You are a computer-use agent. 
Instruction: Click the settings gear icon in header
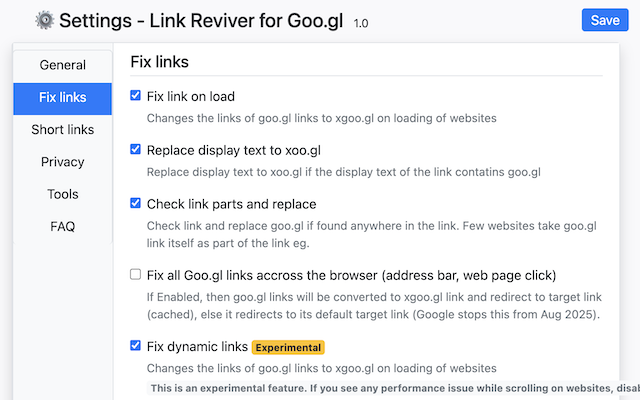[x=45, y=20]
